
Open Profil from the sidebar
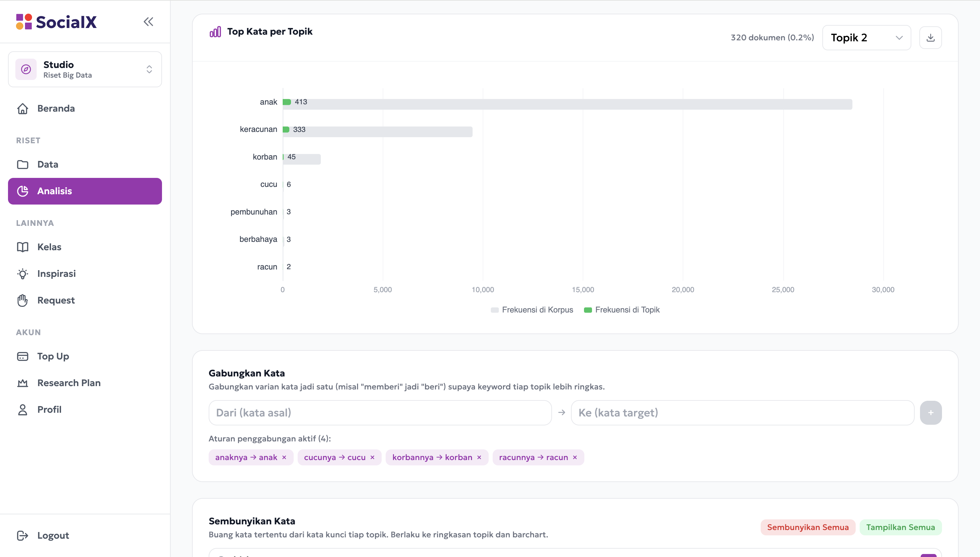[85, 410]
